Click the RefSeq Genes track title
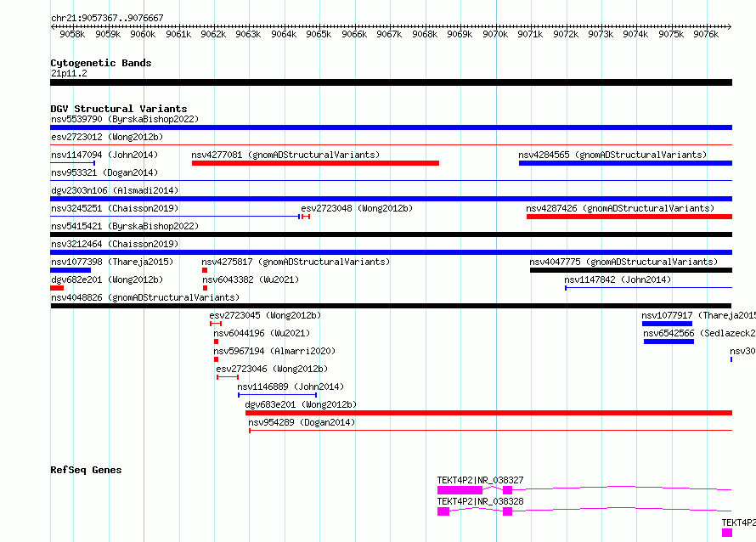The width and height of the screenshot is (756, 542). 86,470
